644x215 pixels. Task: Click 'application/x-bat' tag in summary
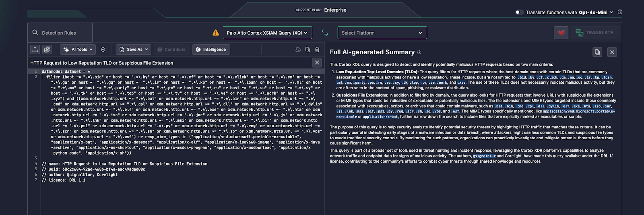380,117
